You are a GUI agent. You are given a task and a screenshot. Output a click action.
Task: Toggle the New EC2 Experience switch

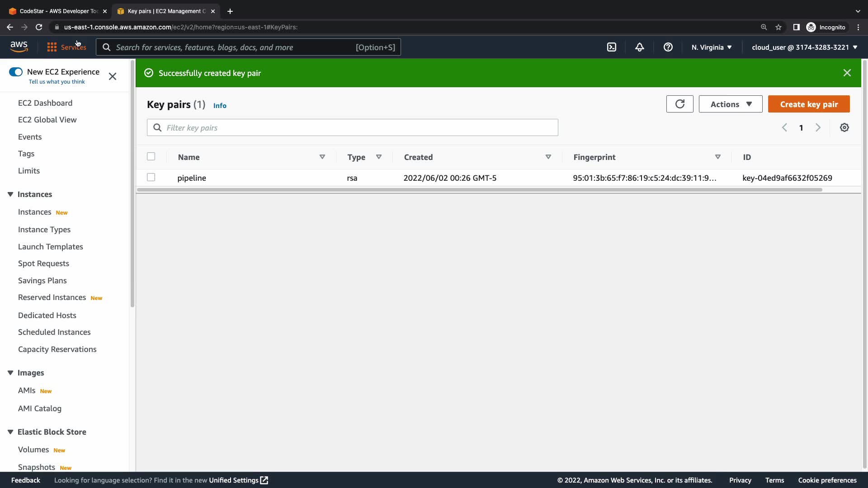pos(16,72)
